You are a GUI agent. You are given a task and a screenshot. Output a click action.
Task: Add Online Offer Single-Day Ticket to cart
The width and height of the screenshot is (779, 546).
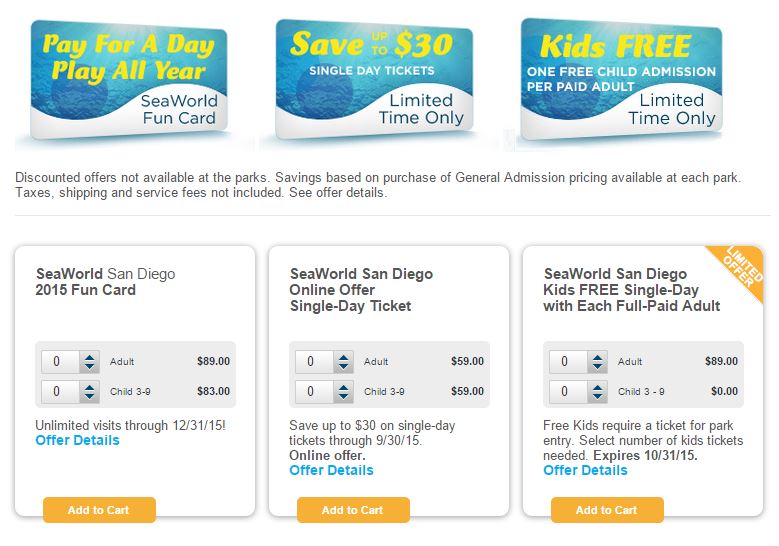[353, 510]
